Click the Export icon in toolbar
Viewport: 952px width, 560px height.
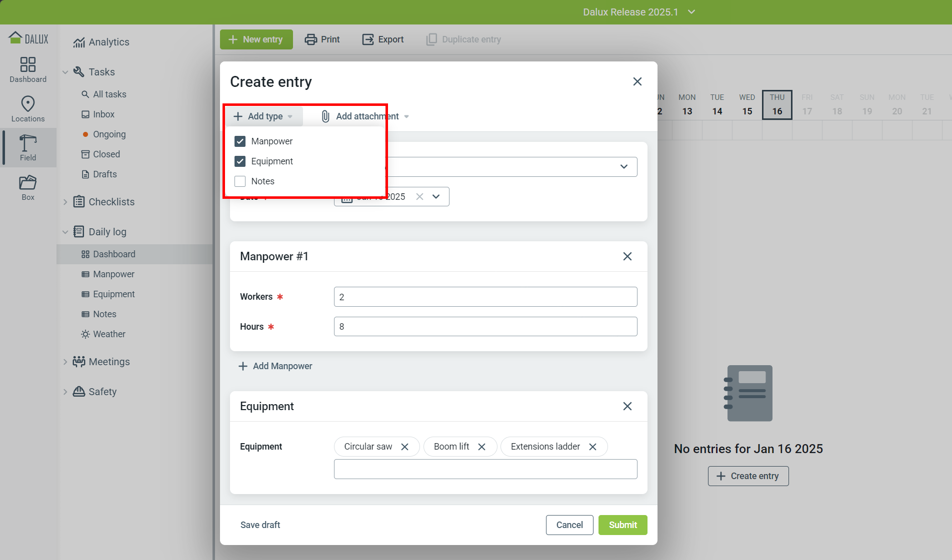[x=368, y=39]
